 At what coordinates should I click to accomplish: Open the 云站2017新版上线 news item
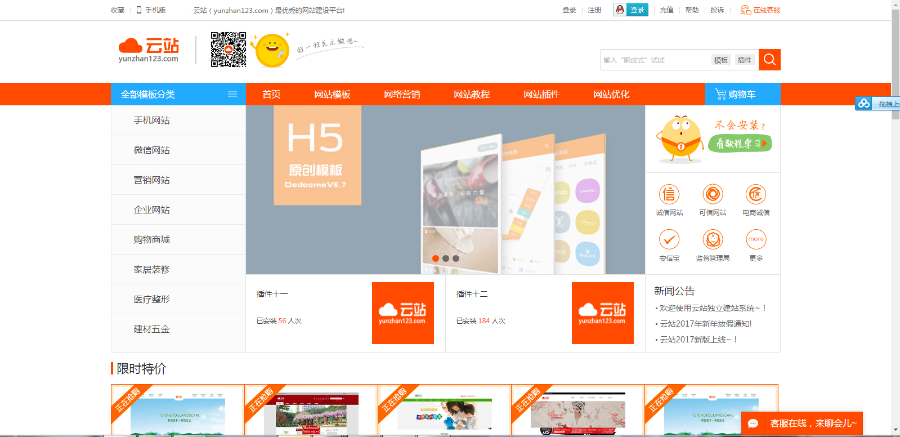[x=699, y=339]
